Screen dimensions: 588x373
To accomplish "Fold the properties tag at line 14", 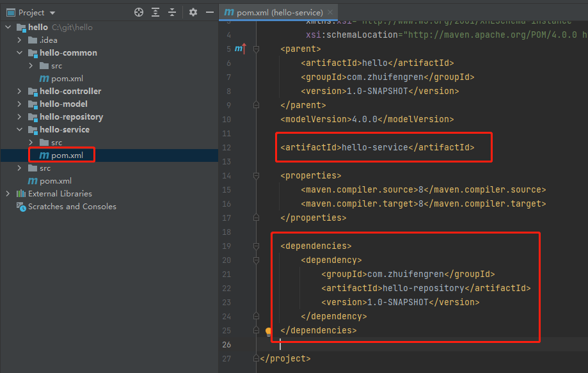I will click(256, 175).
